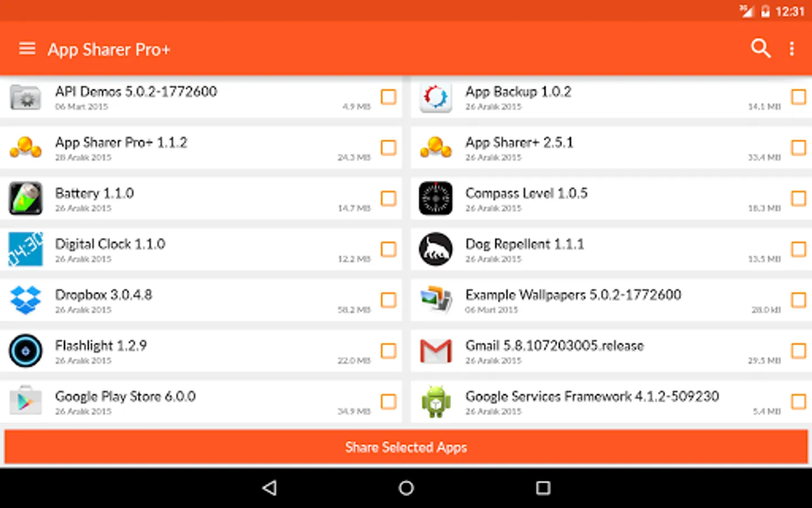Click the Dog Repellent 1.1.1 name

pos(524,244)
